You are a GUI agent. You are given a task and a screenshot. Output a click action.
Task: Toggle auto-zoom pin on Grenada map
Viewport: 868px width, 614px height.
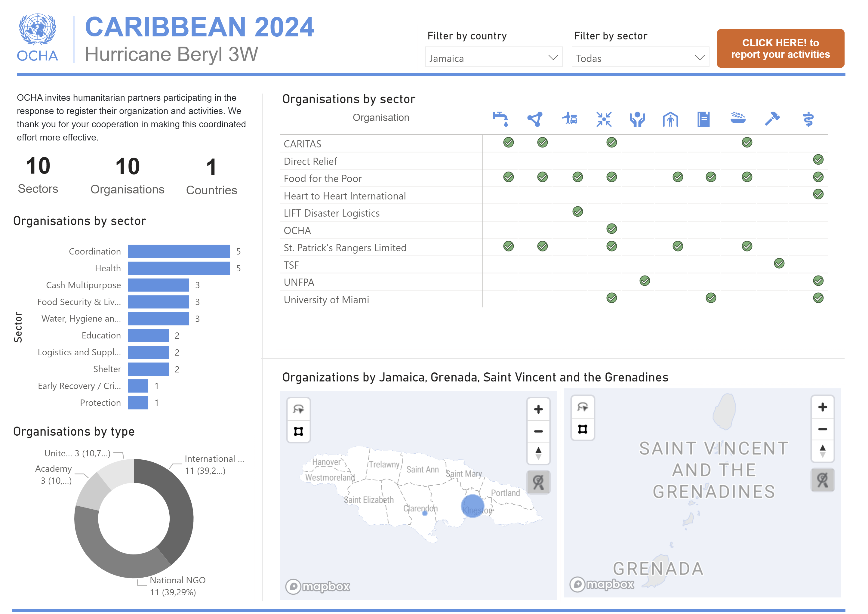[x=822, y=480]
